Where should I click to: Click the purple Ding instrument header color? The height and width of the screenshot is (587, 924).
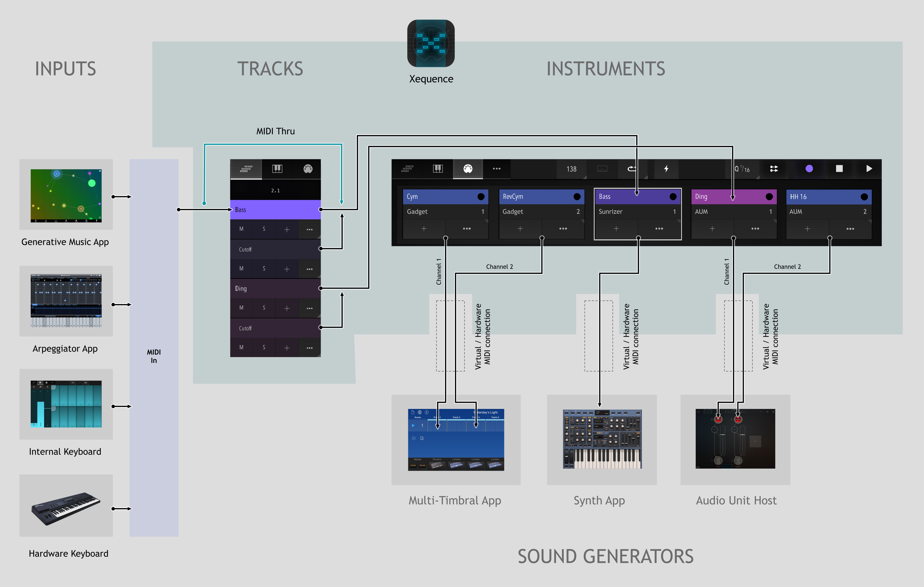(x=734, y=196)
